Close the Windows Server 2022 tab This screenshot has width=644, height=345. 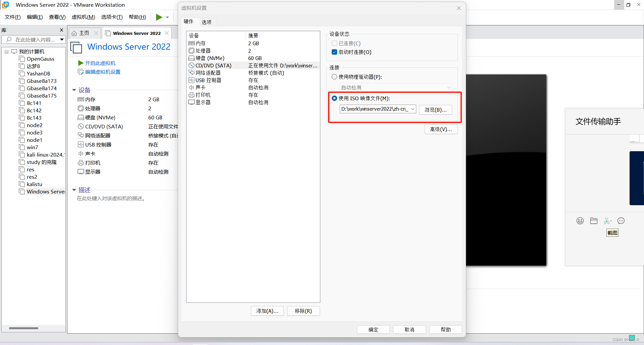pyautogui.click(x=167, y=33)
